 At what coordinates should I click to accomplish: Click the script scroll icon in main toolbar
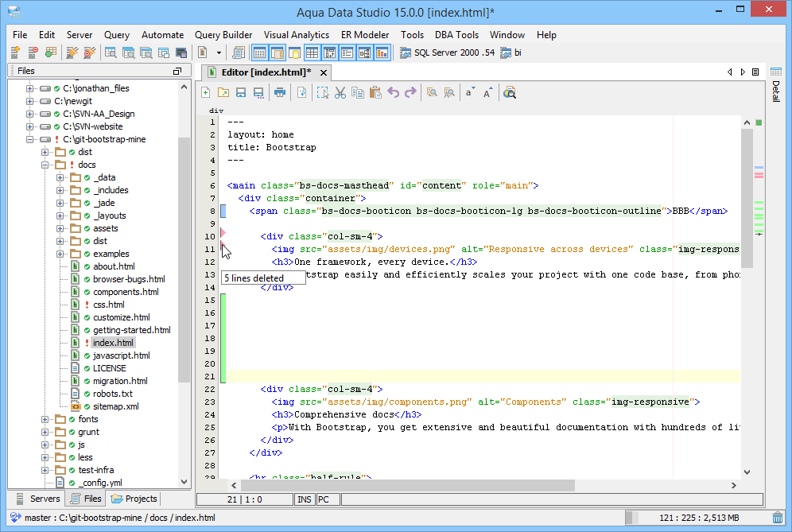(239, 52)
